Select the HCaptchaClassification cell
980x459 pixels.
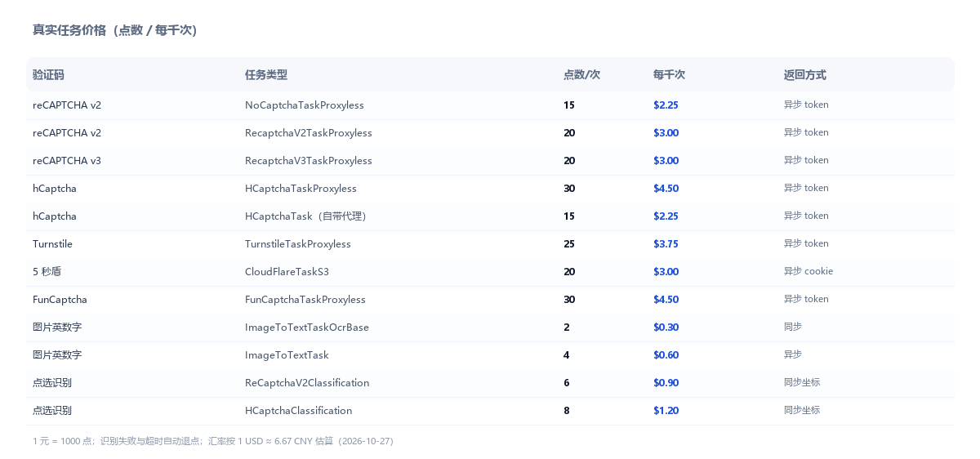coord(298,411)
